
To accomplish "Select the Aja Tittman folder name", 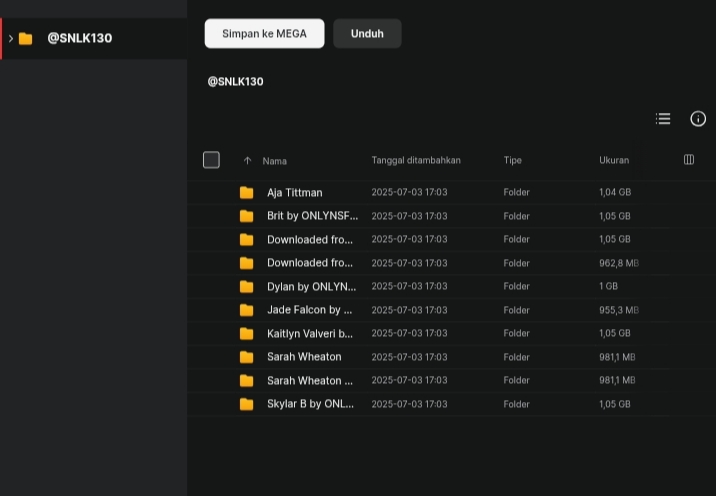I will (295, 193).
